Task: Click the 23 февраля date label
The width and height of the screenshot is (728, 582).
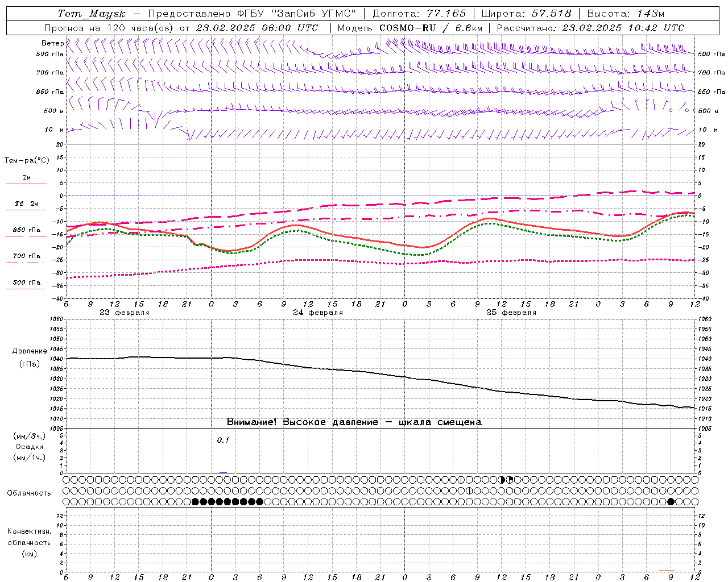Action: [124, 313]
